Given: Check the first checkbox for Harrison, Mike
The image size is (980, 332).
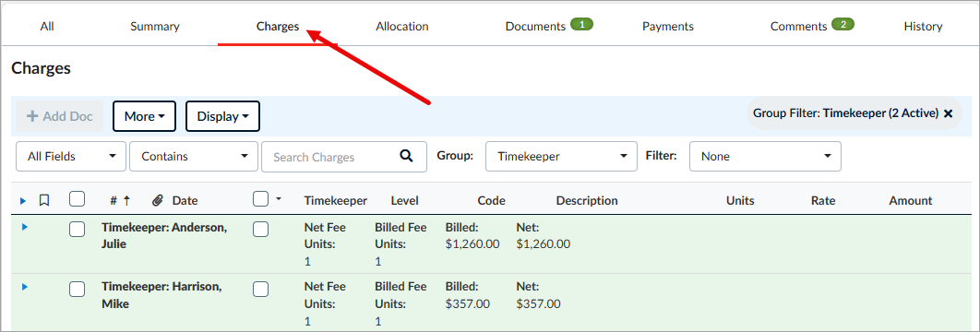Looking at the screenshot, I should click(77, 289).
